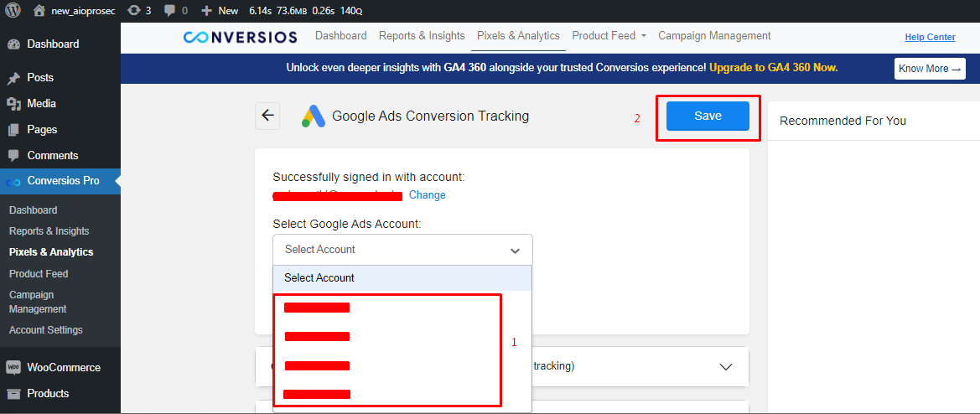Click the Know More button
This screenshot has width=980, height=414.
[930, 69]
